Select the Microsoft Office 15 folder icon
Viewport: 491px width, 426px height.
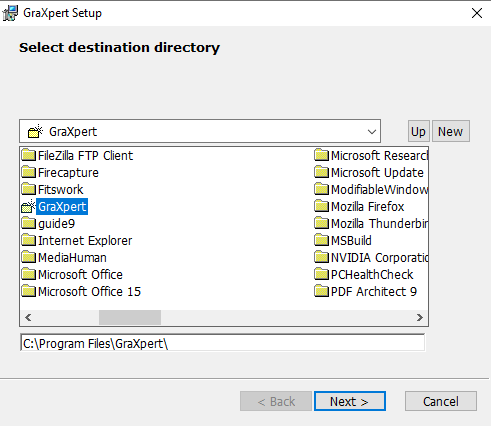pyautogui.click(x=29, y=291)
